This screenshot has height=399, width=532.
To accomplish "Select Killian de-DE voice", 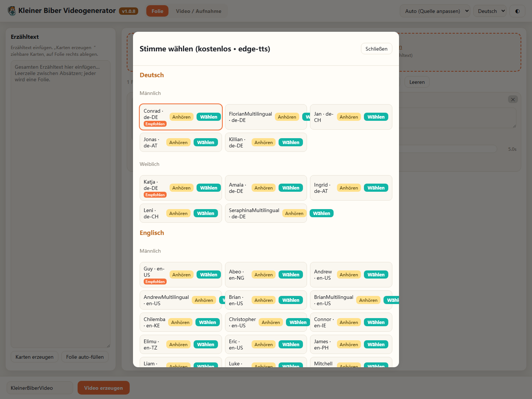I will click(x=291, y=143).
